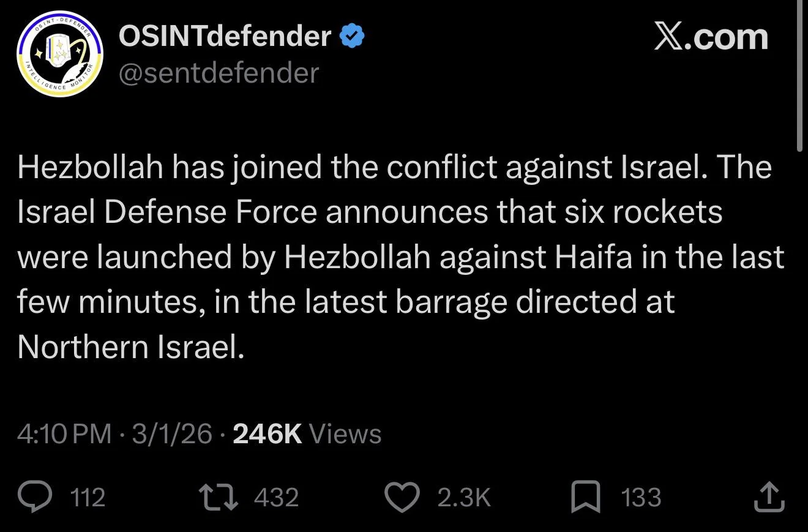This screenshot has height=532, width=808.
Task: Click the 133 bookmarks count
Action: coord(642,497)
